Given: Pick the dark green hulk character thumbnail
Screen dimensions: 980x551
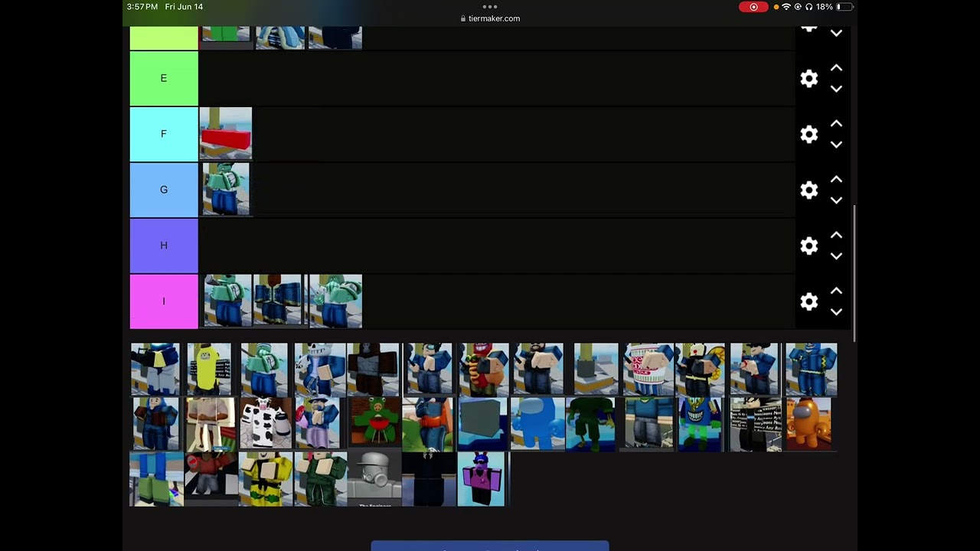Looking at the screenshot, I should (x=592, y=424).
